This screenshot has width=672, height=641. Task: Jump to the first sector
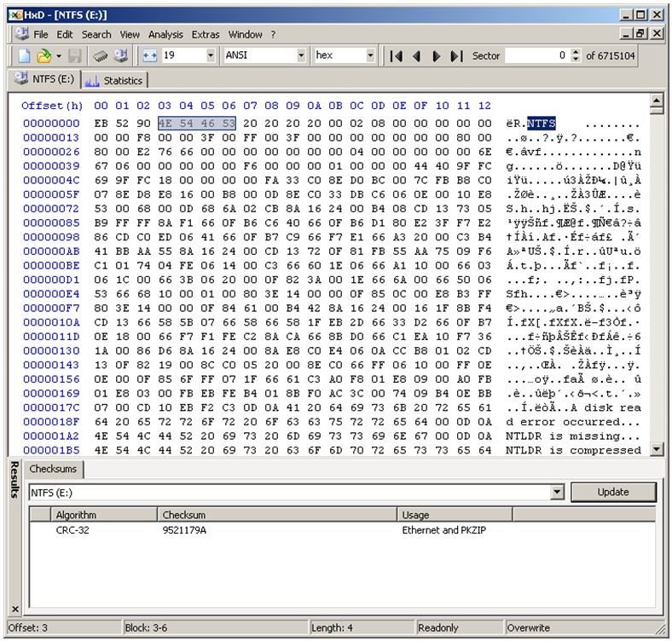[396, 56]
